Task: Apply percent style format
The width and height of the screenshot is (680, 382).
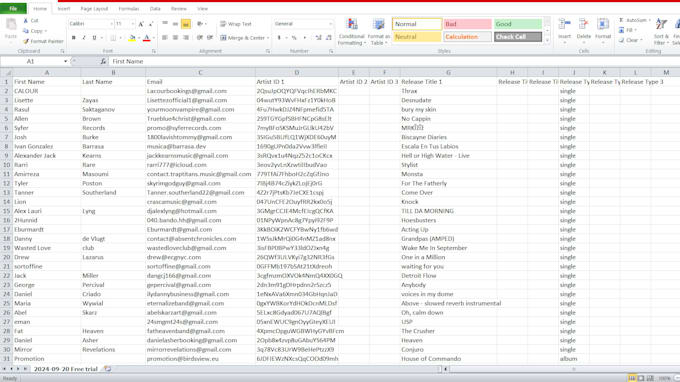Action: tap(294, 38)
